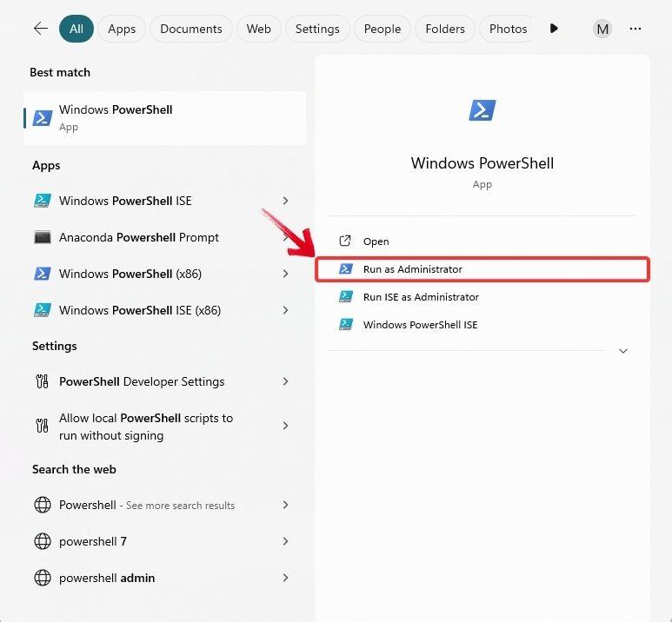672x622 pixels.
Task: Click the Run ISE as Administrator icon
Action: tap(346, 296)
